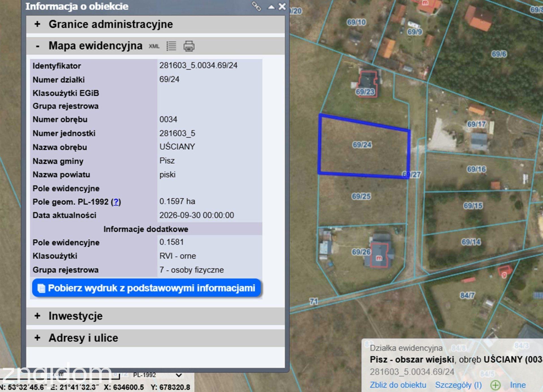Screen dimensions: 543x392
Task: Select parcel label 69/9 on the map
Action: pyautogui.click(x=415, y=32)
